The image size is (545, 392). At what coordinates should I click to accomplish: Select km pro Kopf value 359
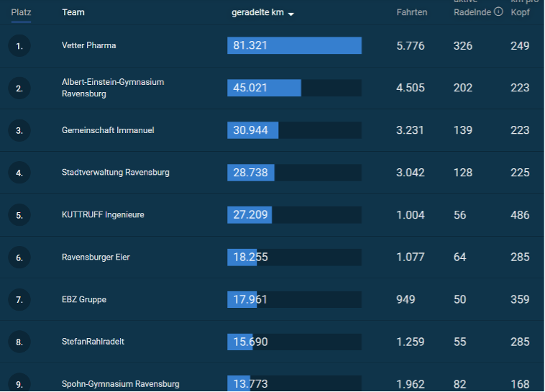tap(520, 299)
